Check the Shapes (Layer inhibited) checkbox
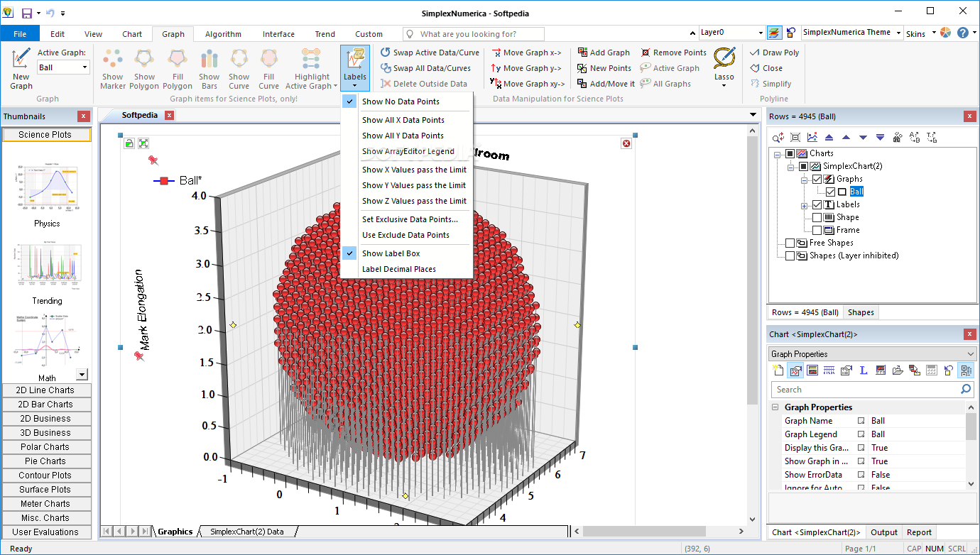The image size is (980, 555). (790, 255)
